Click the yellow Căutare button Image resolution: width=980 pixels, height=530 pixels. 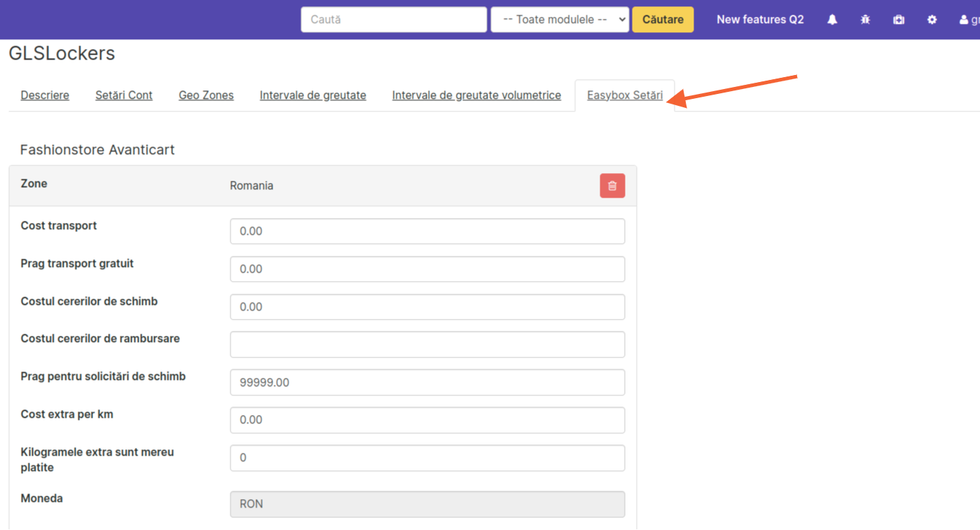(663, 20)
